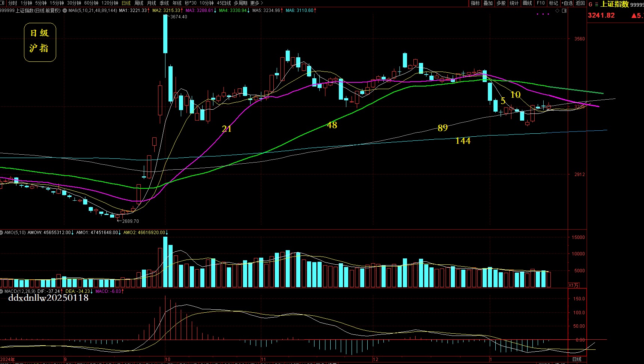Select the 日线 daily period tab
Viewport: 644px width, 364px height.
[126, 3]
